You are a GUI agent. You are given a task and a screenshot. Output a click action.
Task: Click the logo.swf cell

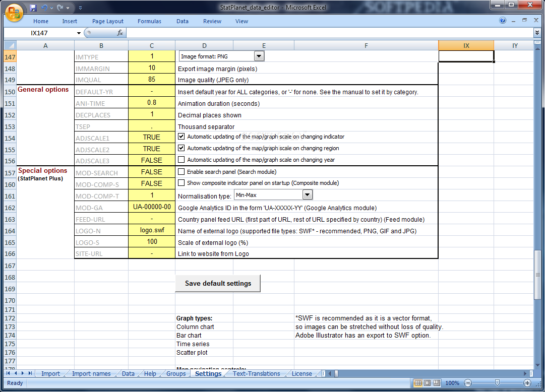152,230
